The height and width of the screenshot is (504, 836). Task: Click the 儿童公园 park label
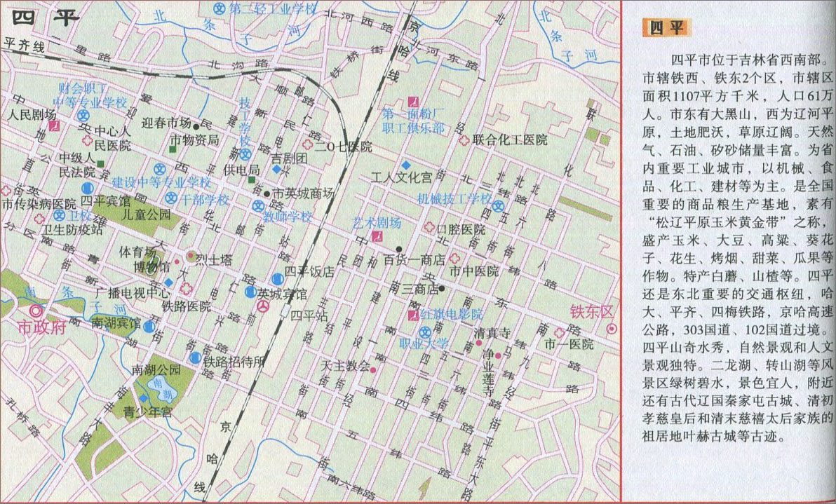(146, 214)
